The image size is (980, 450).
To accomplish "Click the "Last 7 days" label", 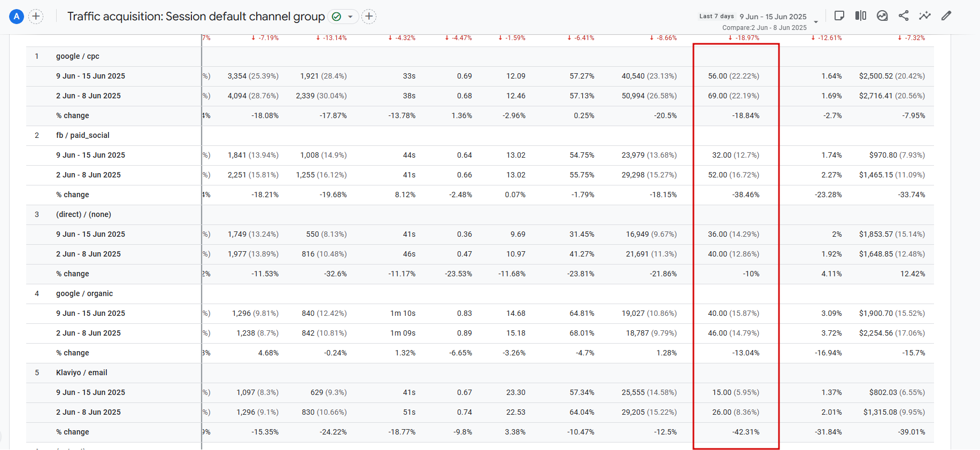I will coord(716,17).
